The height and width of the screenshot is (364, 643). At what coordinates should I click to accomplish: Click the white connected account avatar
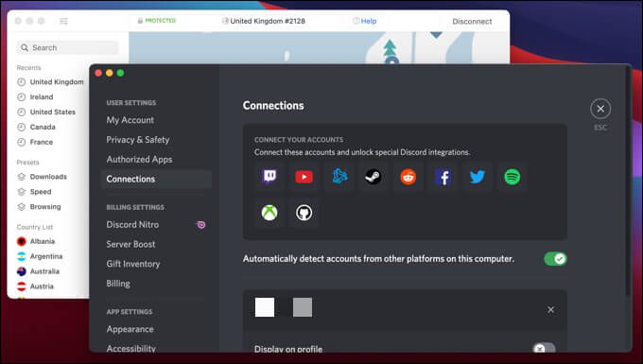[265, 307]
